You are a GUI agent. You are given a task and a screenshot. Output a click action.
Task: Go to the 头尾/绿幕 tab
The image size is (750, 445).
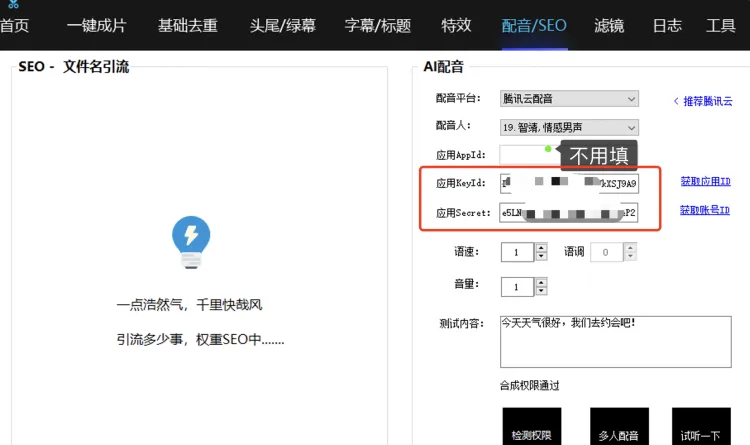pyautogui.click(x=283, y=25)
